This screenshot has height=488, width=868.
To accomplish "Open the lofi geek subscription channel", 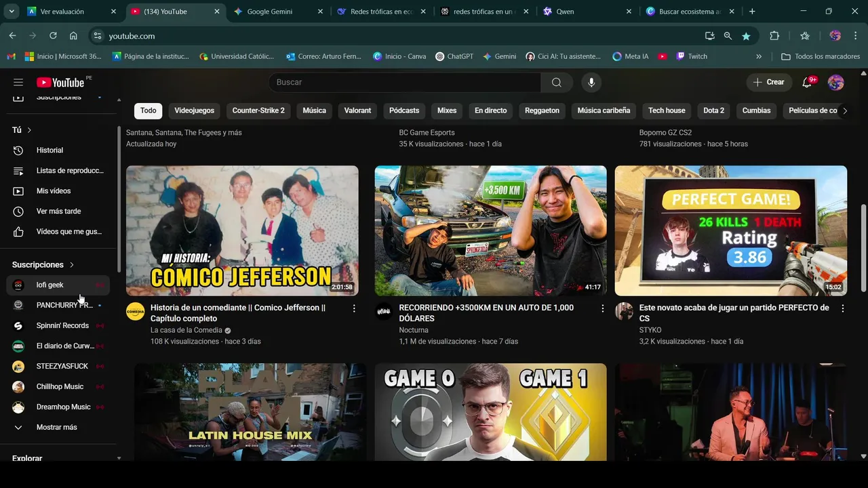I will coord(58,285).
